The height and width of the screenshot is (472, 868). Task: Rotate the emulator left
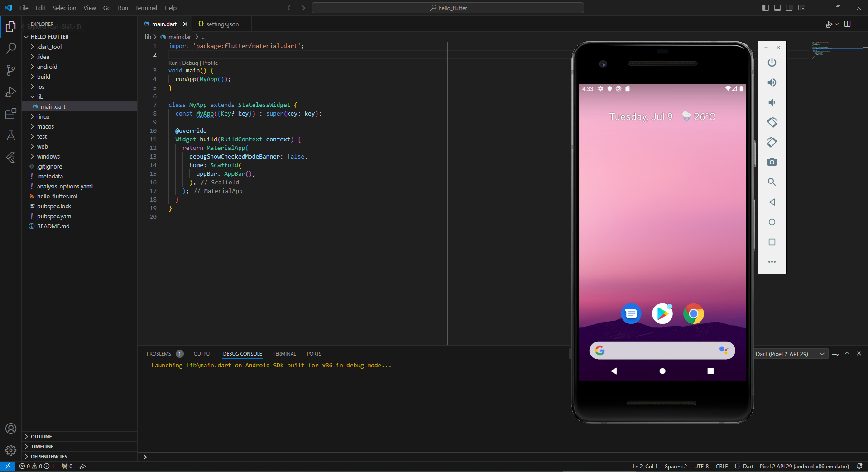tap(772, 122)
